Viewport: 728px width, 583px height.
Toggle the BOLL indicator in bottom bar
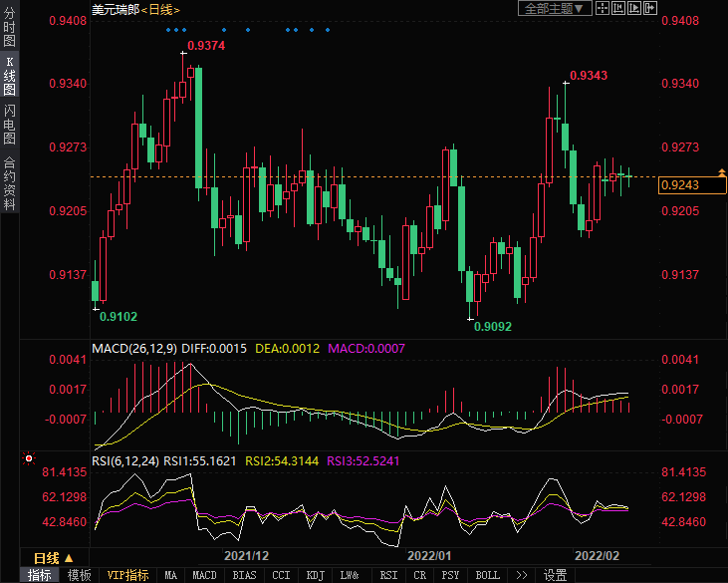[x=487, y=575]
